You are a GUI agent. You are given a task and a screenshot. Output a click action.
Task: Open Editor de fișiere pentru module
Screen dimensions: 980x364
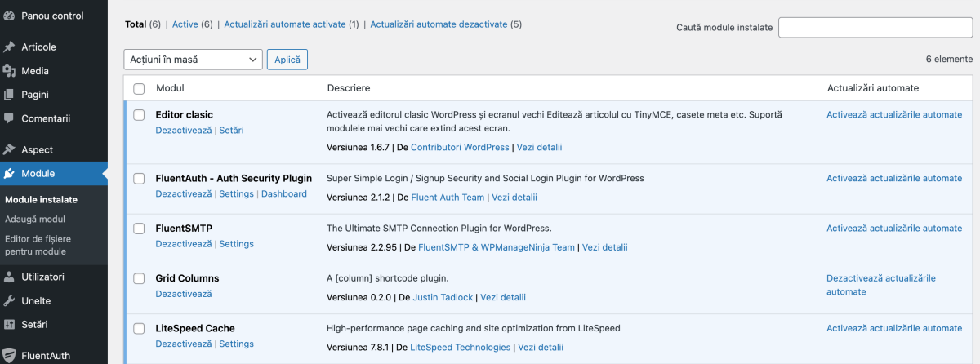38,245
